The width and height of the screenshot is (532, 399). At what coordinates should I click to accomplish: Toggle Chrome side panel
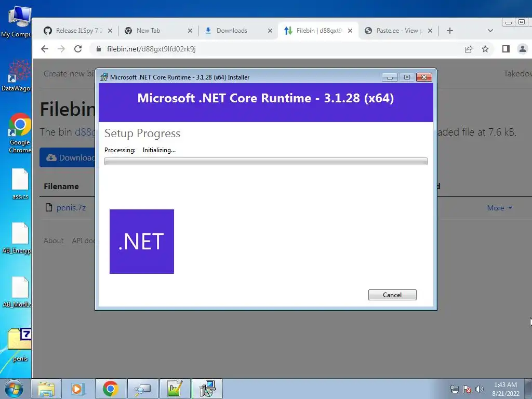[x=506, y=49]
